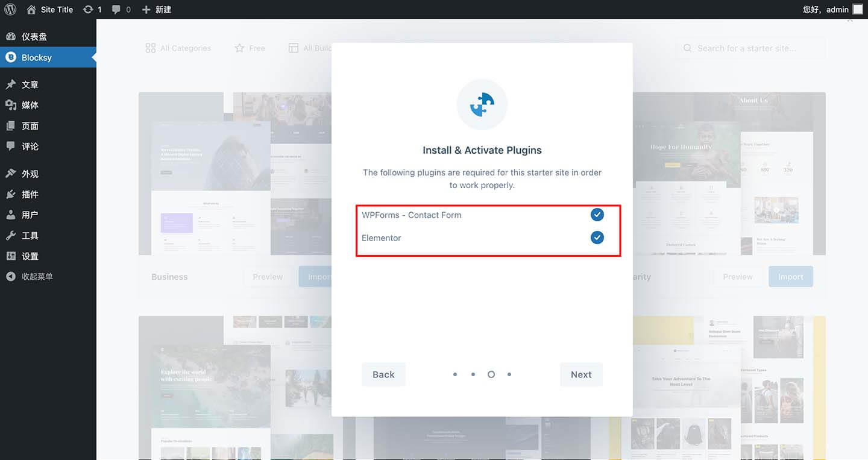This screenshot has width=868, height=460.
Task: Click the 新建 plus button
Action: coord(157,10)
